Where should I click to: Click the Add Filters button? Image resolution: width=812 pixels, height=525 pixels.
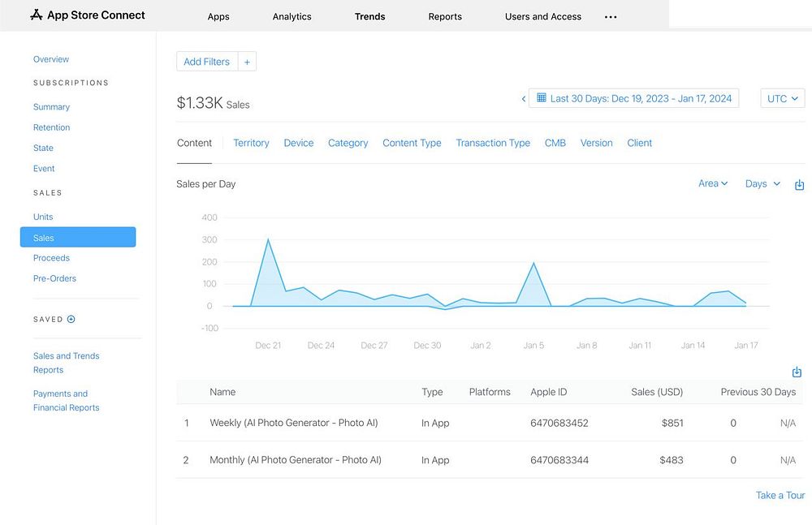tap(206, 62)
